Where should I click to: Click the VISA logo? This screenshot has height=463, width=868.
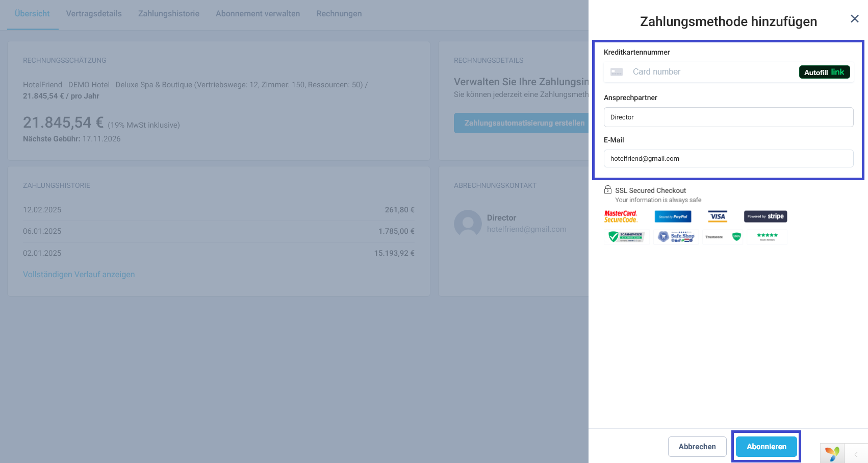[x=718, y=216]
